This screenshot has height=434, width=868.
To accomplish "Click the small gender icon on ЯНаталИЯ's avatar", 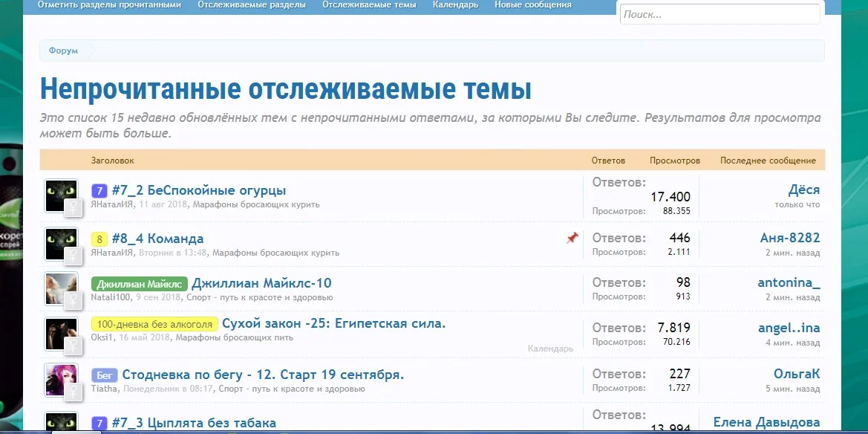I will tap(75, 208).
